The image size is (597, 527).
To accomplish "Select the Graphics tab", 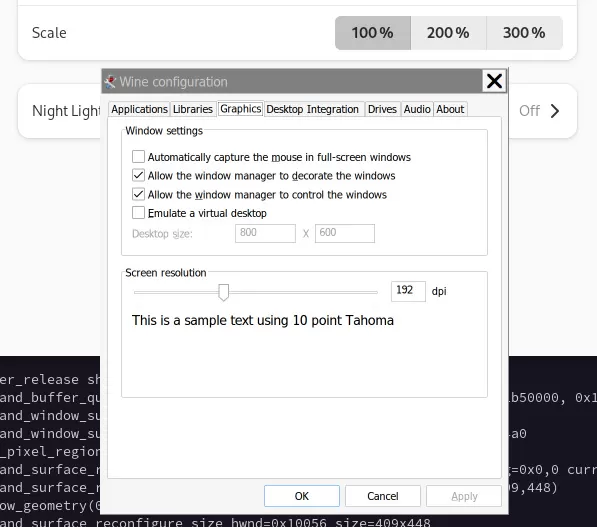I will (x=241, y=109).
